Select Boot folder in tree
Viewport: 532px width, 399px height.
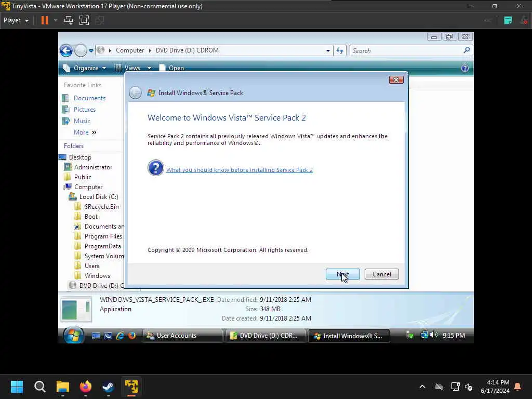pos(91,217)
